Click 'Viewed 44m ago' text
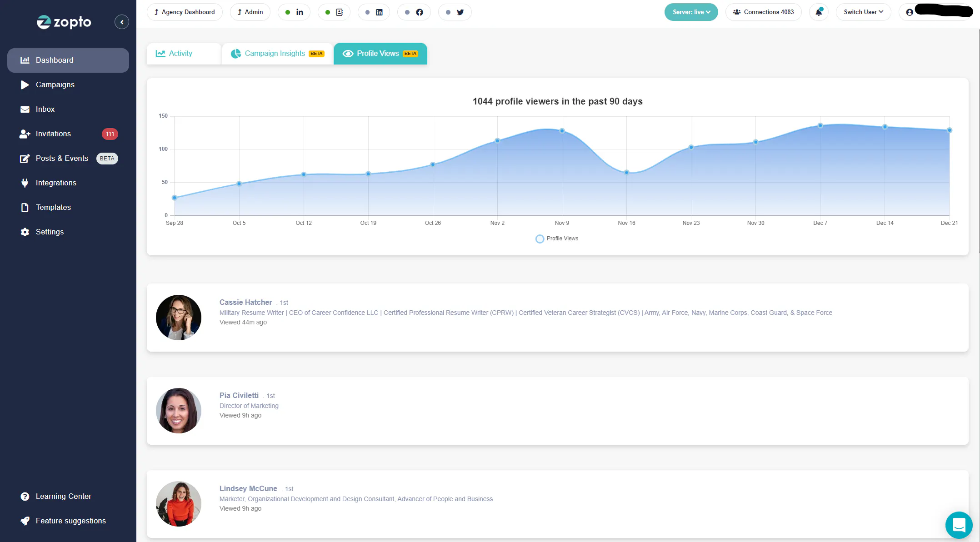 pos(243,322)
